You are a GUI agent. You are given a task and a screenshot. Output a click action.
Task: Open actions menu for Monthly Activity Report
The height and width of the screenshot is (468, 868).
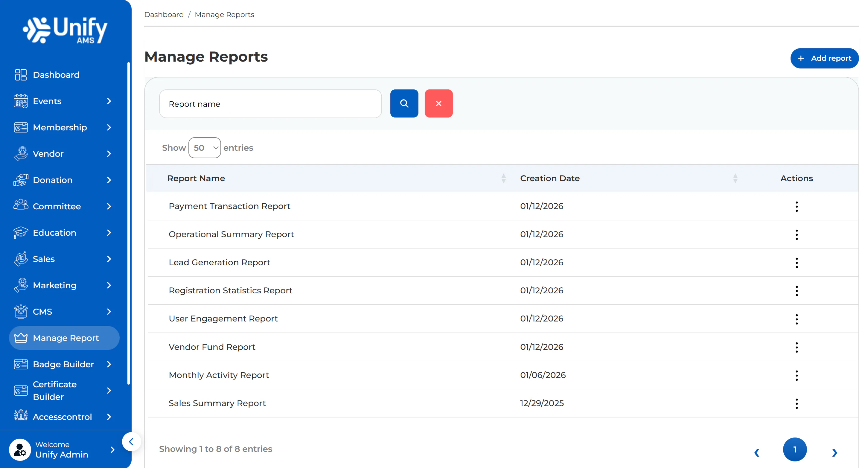[796, 375]
